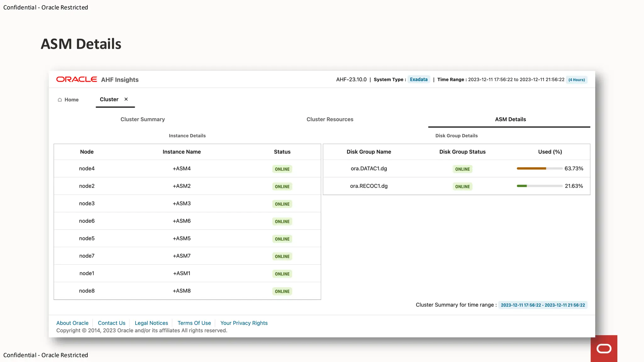Click the Home icon in the tab bar

pyautogui.click(x=60, y=100)
